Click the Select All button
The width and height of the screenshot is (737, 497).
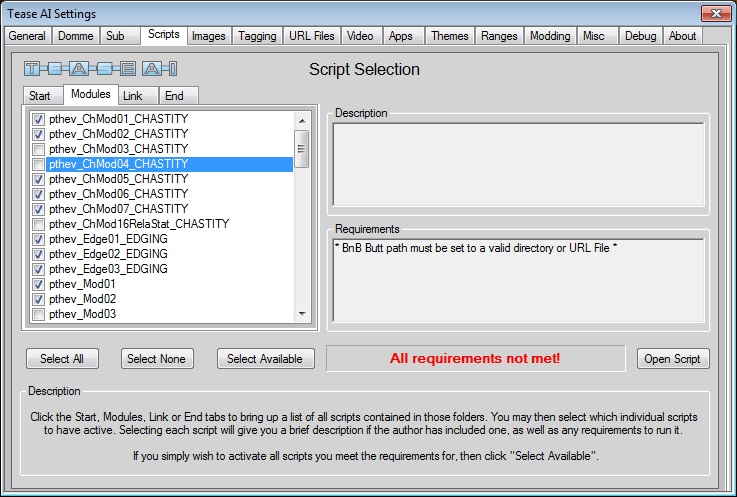[62, 359]
